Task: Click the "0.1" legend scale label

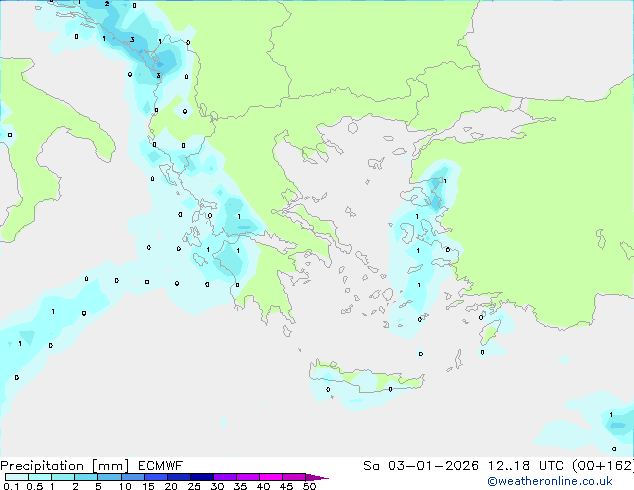Action: [x=11, y=486]
